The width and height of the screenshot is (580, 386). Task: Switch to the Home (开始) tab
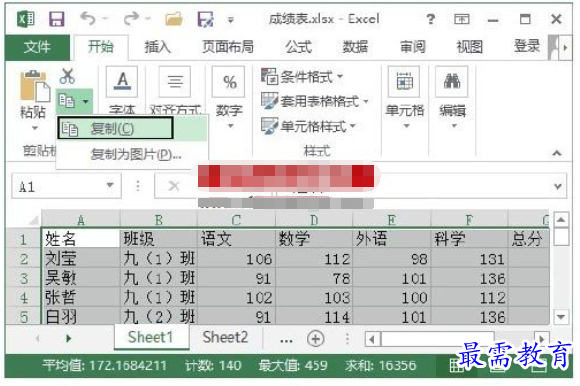coord(101,47)
